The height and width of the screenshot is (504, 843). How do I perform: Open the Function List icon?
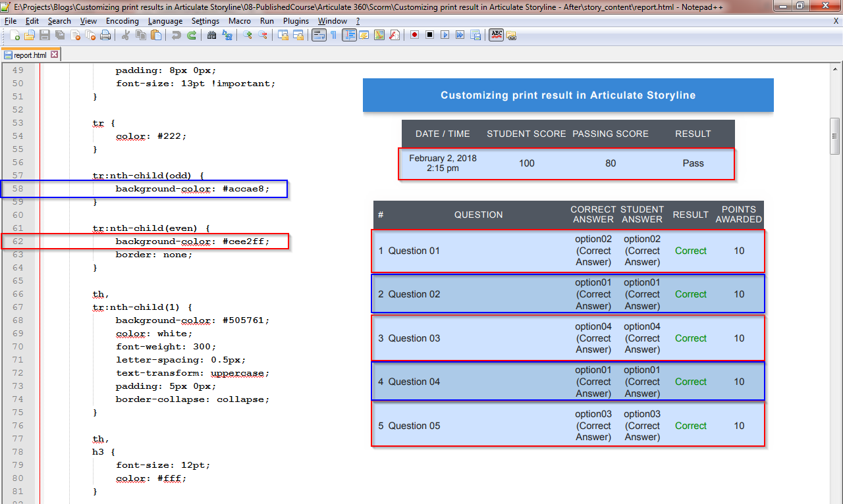[x=394, y=35]
